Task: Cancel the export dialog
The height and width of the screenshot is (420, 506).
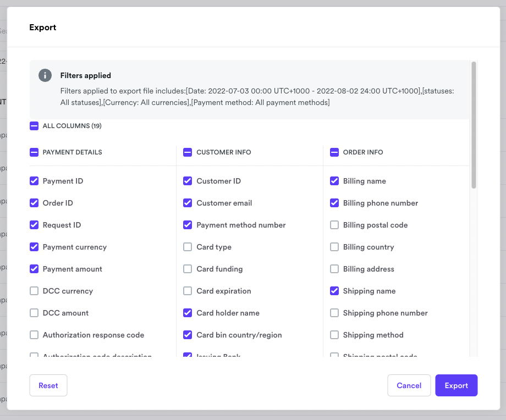Action: pyautogui.click(x=409, y=385)
